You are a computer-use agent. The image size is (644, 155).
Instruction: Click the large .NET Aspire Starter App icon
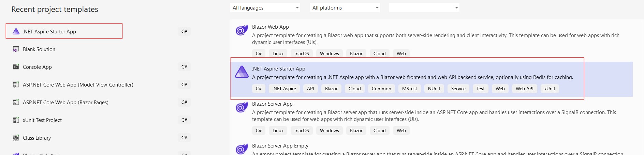(241, 72)
